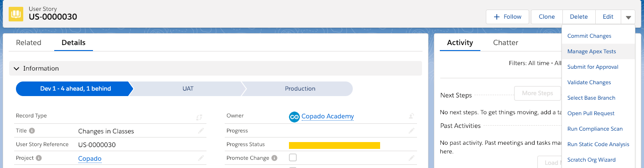Click the info icon next to Project
This screenshot has height=168, width=644.
click(x=39, y=158)
